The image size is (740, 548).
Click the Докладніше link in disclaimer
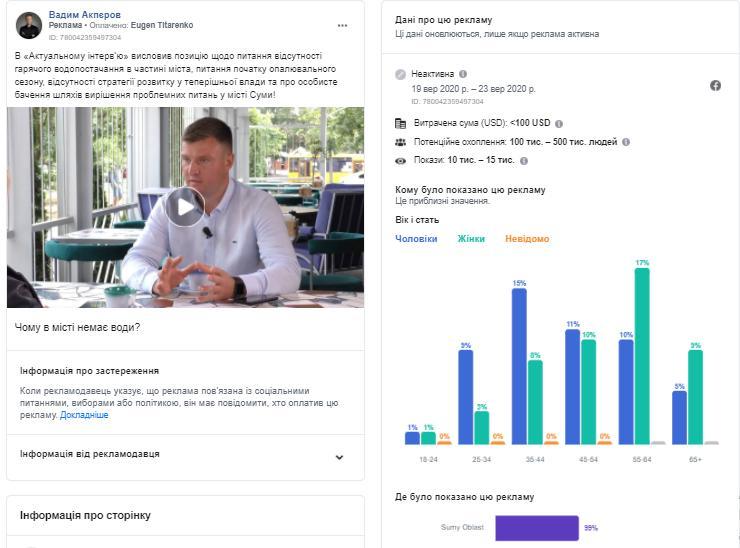[x=84, y=415]
